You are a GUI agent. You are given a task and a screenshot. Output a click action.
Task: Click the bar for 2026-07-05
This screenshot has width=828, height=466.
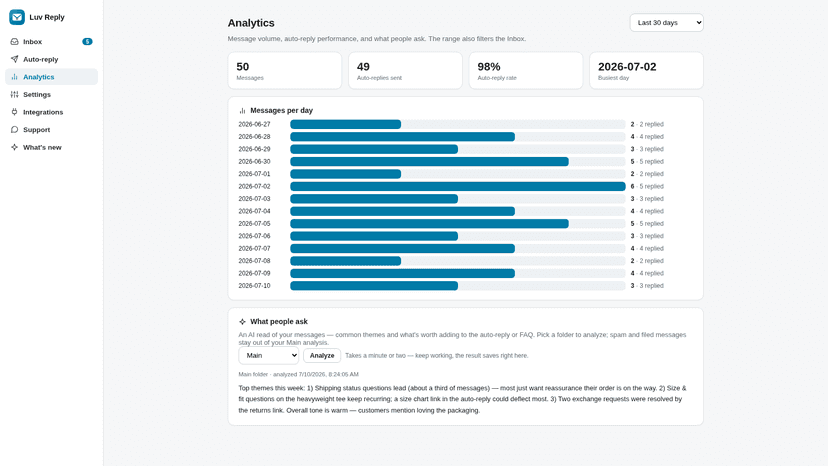pyautogui.click(x=429, y=223)
